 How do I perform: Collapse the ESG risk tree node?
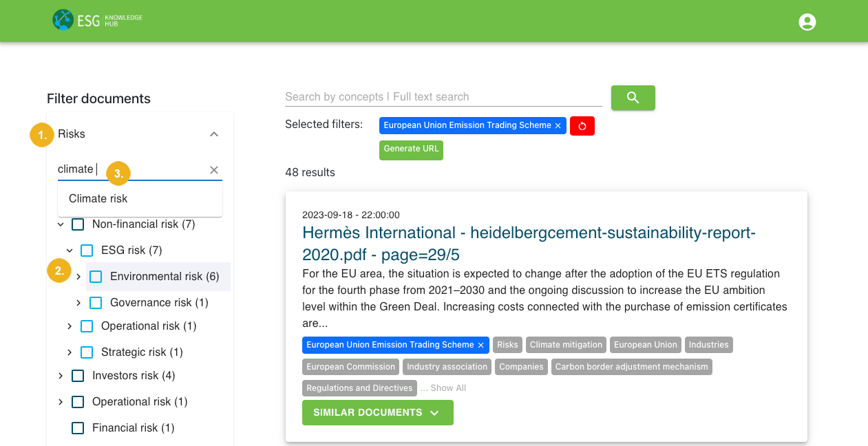point(70,251)
